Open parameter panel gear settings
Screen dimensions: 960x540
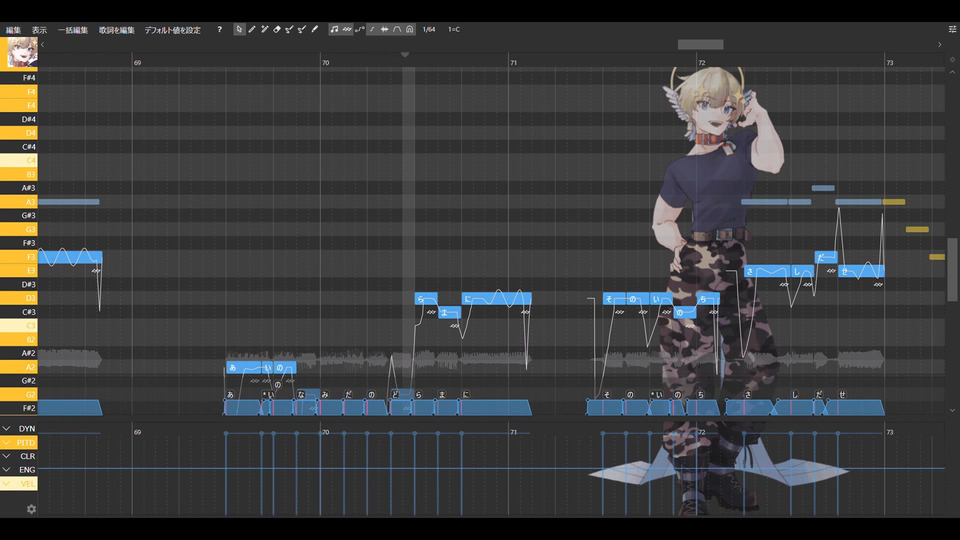click(x=31, y=509)
